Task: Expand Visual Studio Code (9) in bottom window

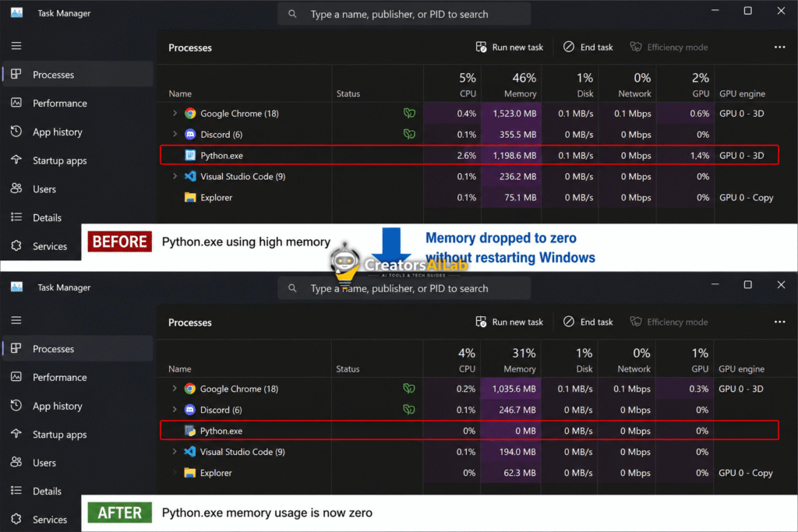Action: 175,452
